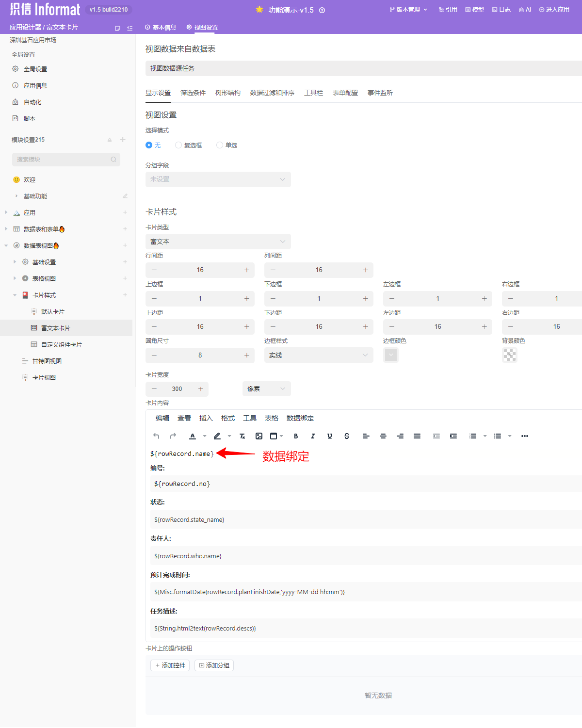Open the three-dot more options toolbar icon

[525, 436]
